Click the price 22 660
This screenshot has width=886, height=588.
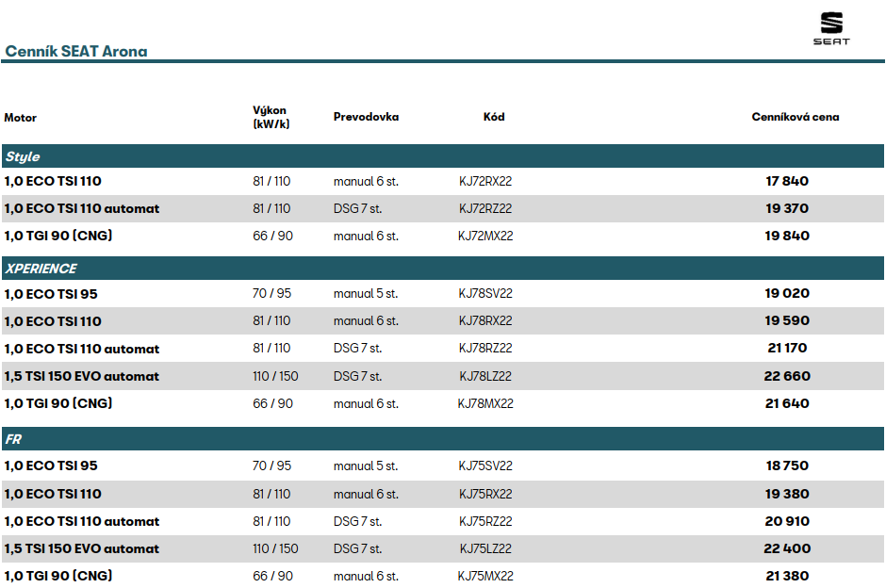click(x=787, y=376)
